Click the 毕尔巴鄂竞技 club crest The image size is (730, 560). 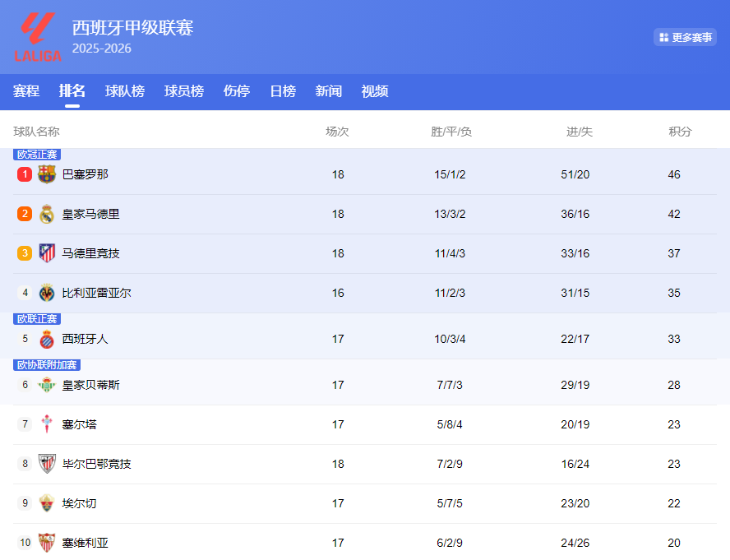[x=47, y=464]
